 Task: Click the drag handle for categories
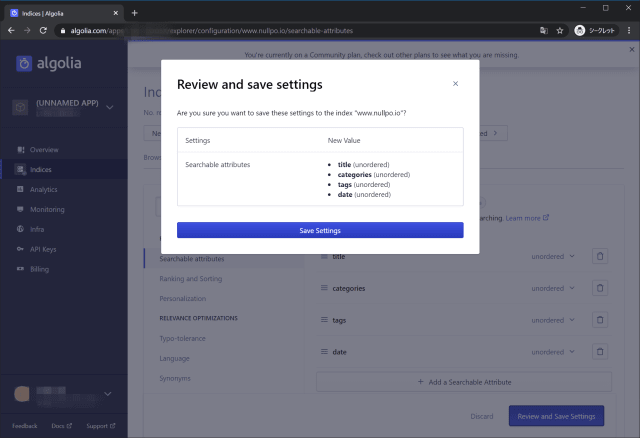(324, 288)
